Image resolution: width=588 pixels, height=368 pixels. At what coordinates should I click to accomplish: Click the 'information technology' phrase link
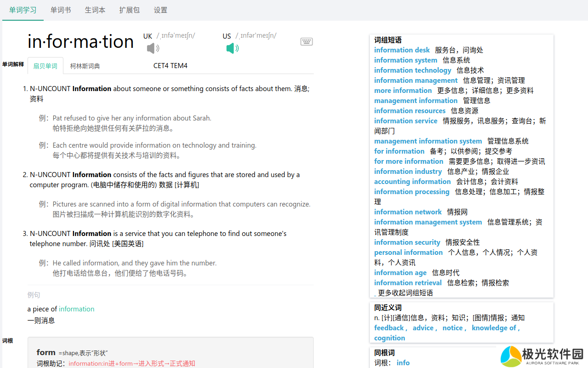413,70
